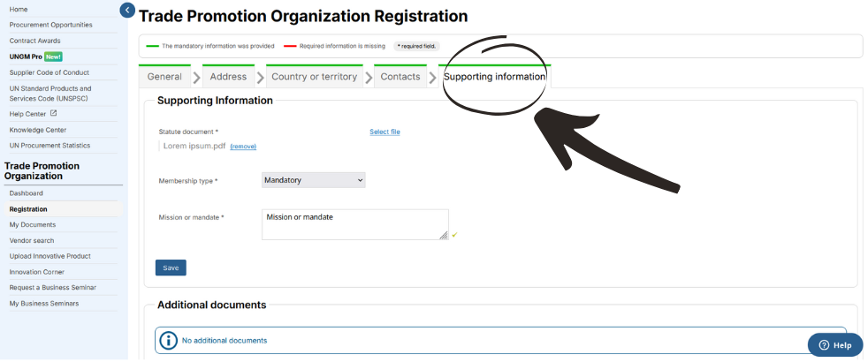This screenshot has height=362, width=868.
Task: Click the arrow between General and Address
Action: tap(196, 78)
